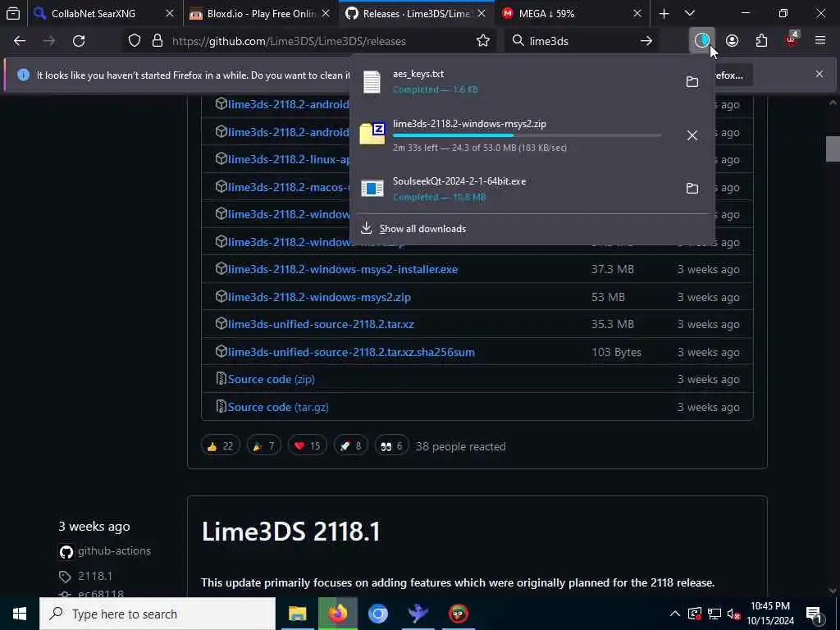Show SoulseekQt exe in folder

[x=692, y=188]
